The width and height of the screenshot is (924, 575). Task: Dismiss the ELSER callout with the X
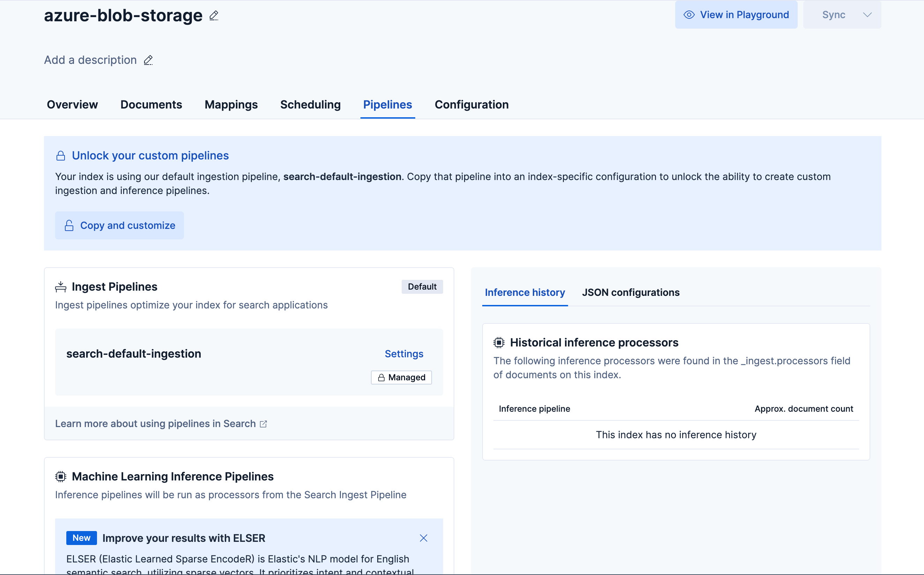(x=424, y=538)
